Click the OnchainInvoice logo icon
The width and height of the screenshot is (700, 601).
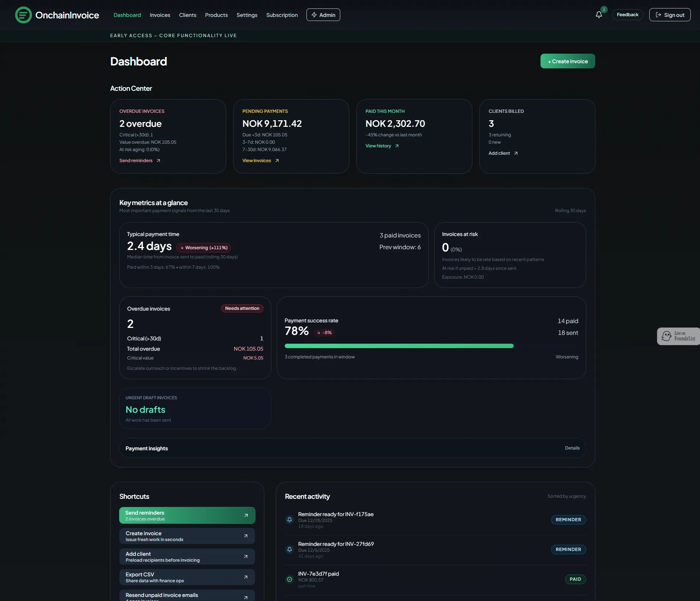tap(23, 15)
